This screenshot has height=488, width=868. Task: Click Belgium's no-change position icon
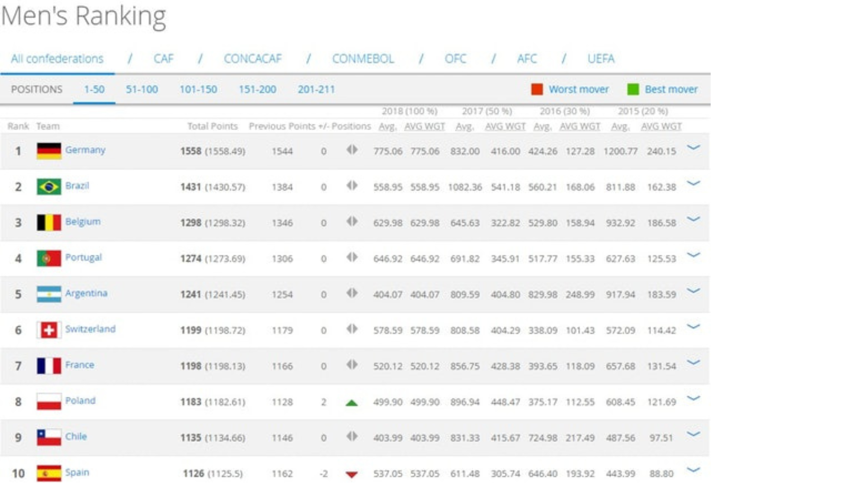[x=352, y=221]
